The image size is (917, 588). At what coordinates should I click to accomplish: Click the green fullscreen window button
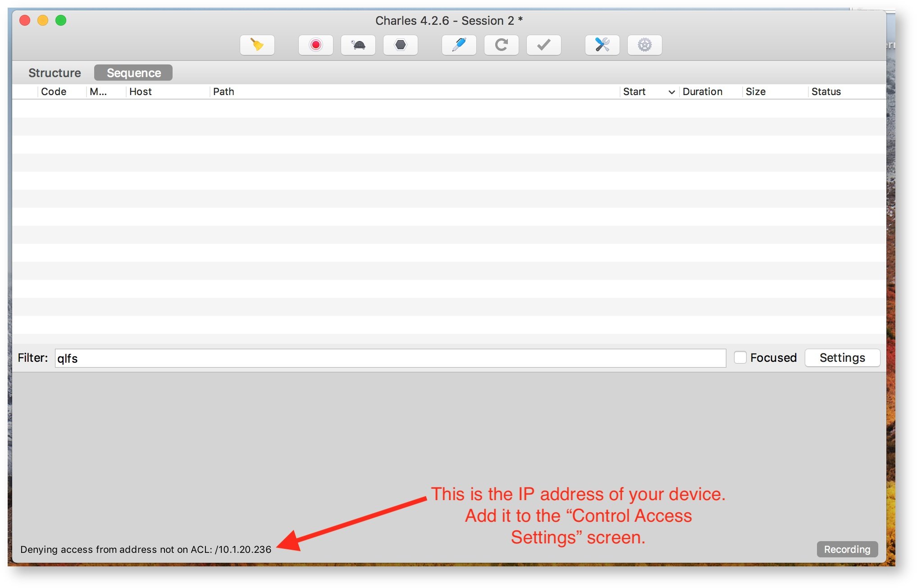[61, 20]
